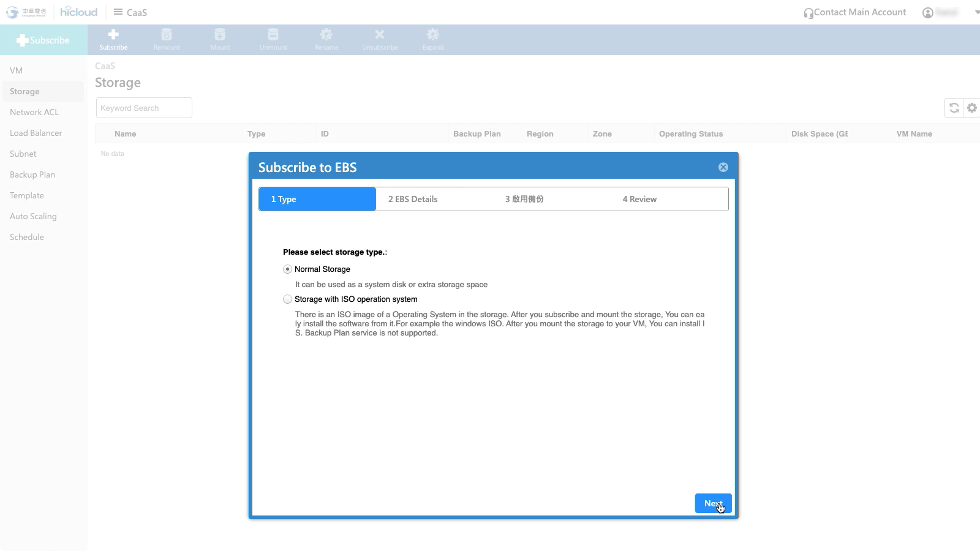
Task: Click the Expand toolbar icon
Action: (433, 35)
